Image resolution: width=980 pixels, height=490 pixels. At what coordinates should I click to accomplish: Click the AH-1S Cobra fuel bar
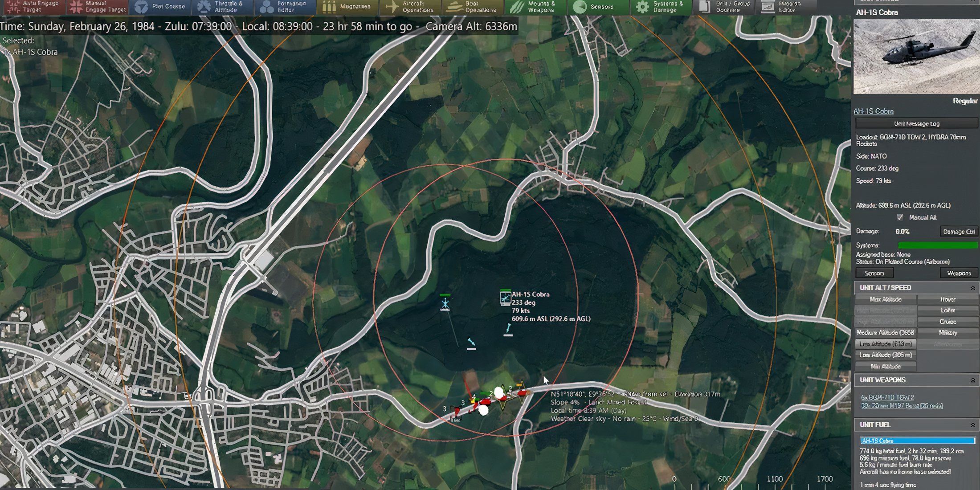pos(917,441)
